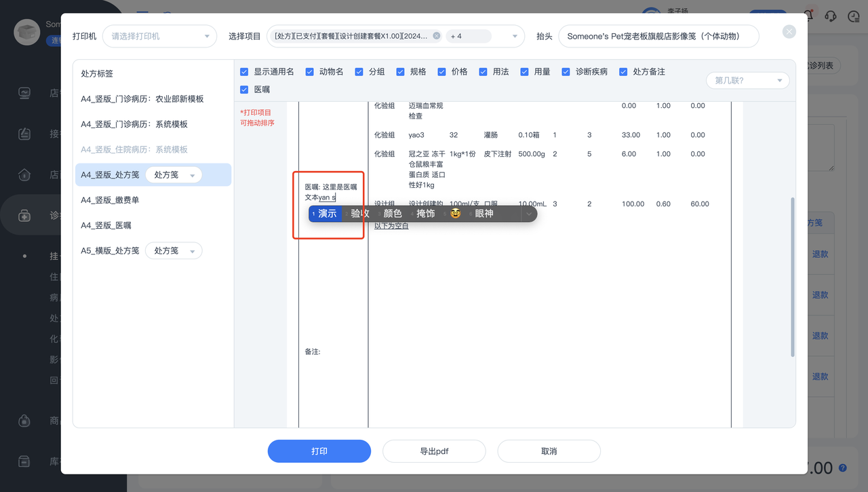Toggle 显示通用名 checkbox

244,72
